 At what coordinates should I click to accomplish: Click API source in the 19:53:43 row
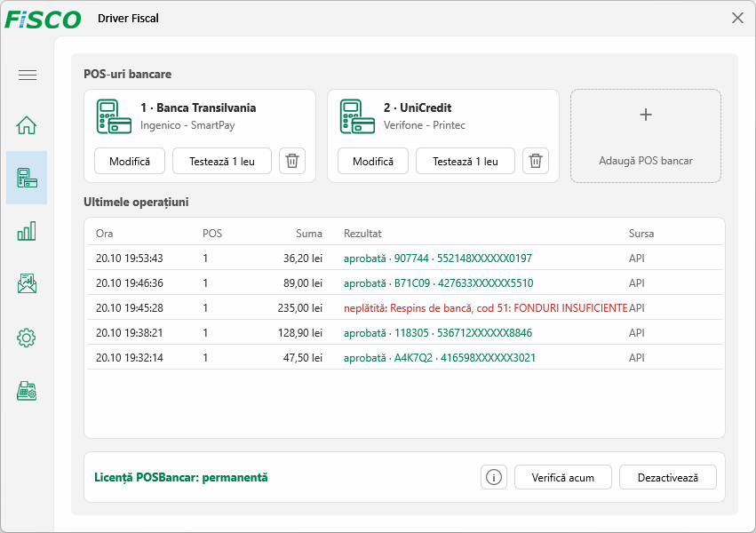click(x=636, y=259)
